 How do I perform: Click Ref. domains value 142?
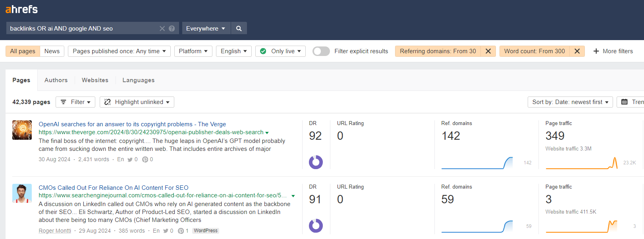click(451, 136)
